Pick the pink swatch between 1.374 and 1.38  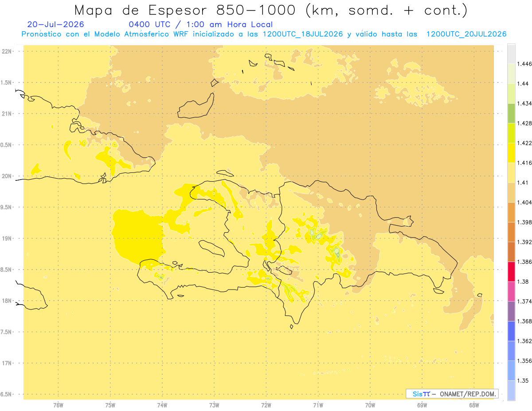click(x=511, y=291)
